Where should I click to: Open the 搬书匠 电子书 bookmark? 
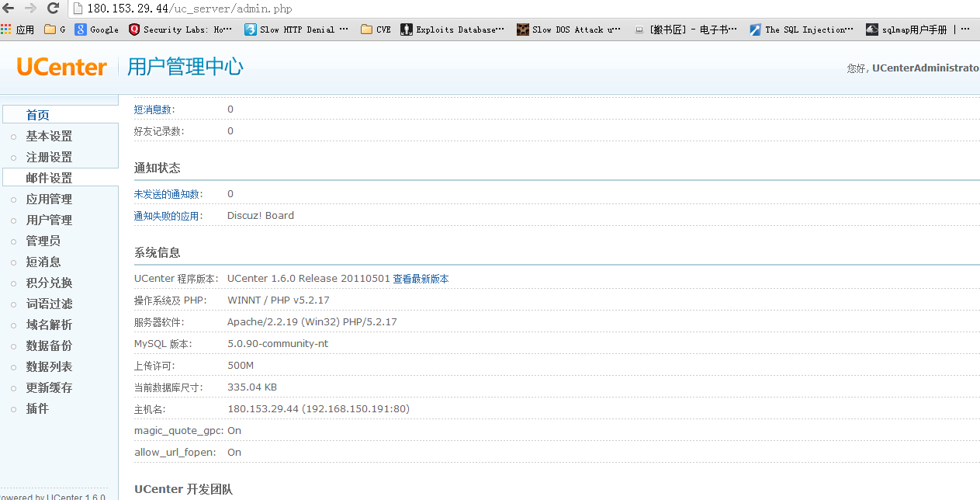pyautogui.click(x=686, y=30)
